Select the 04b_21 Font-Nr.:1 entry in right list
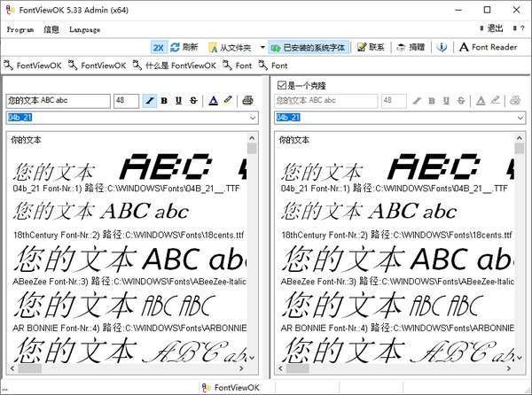This screenshot has width=532, height=395. 395,189
